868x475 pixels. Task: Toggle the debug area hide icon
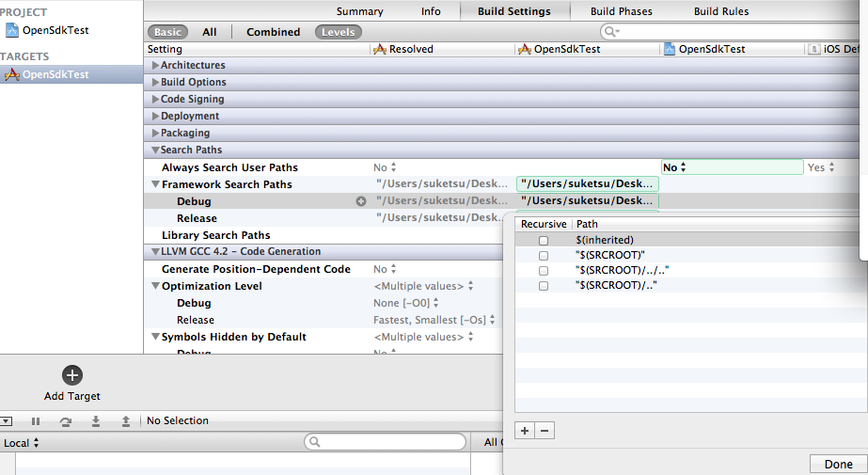(6, 421)
